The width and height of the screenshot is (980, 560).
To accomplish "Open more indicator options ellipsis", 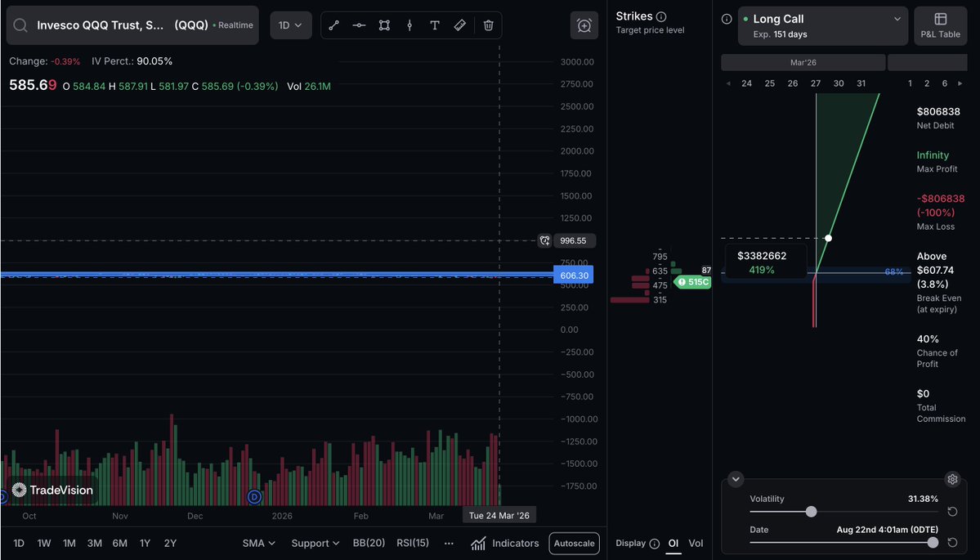I will point(449,543).
